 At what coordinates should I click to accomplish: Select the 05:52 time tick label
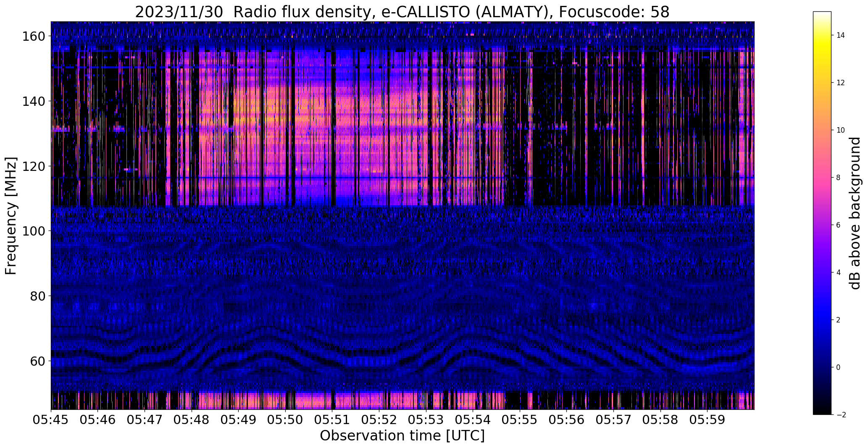[379, 420]
